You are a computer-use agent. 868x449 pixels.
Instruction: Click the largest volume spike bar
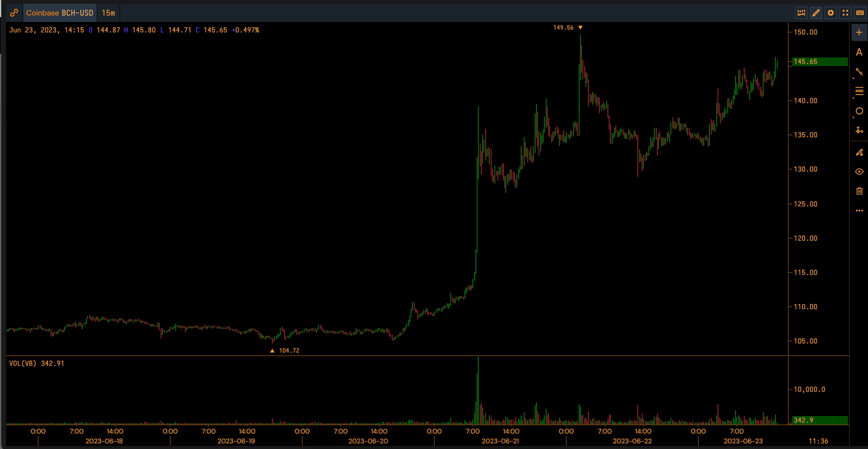pyautogui.click(x=478, y=390)
